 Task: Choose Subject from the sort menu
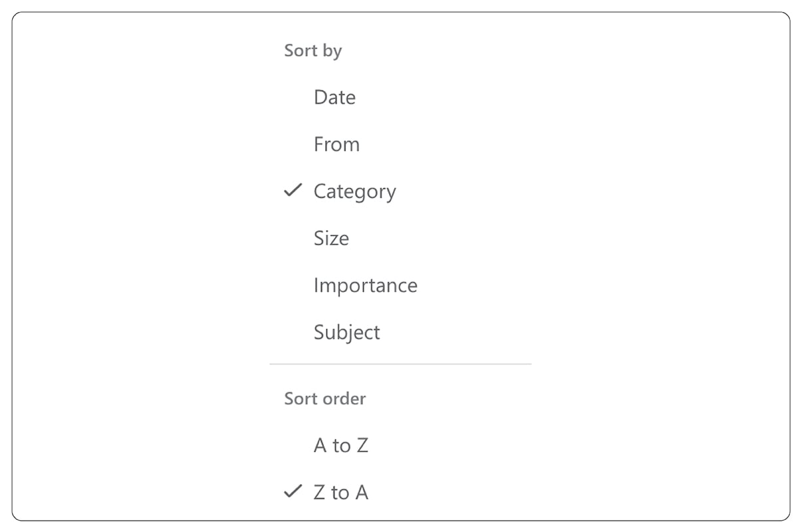coord(346,332)
